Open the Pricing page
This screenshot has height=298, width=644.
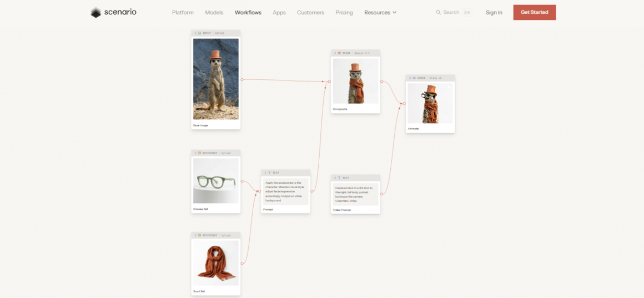[x=344, y=12]
